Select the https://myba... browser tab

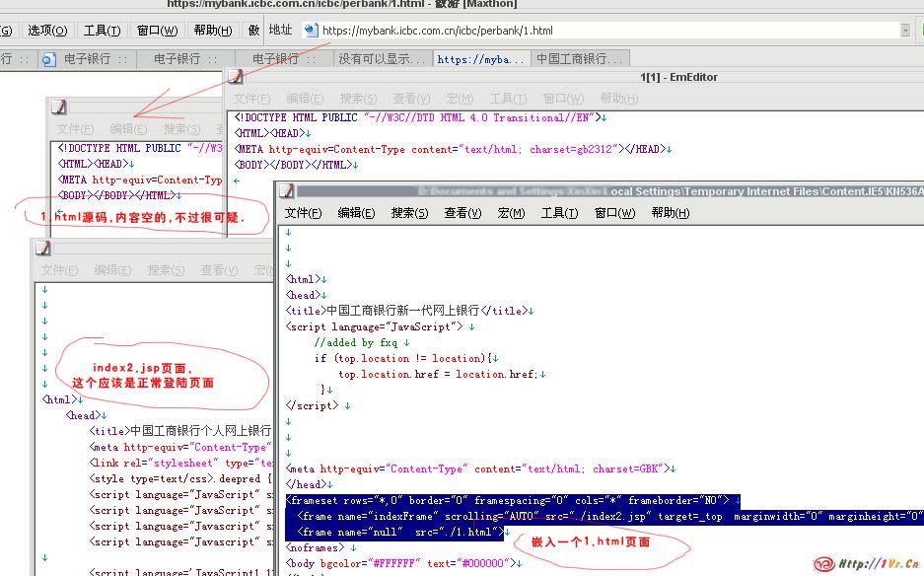click(480, 59)
